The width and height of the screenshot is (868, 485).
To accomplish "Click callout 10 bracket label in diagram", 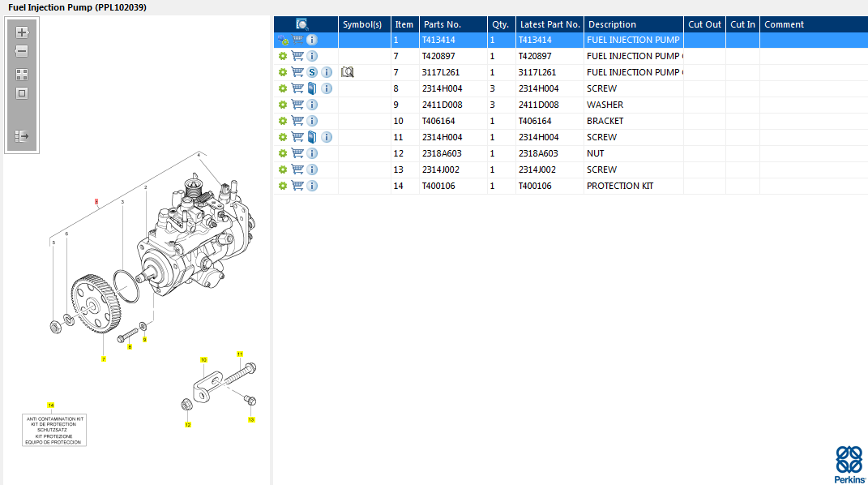I will (x=203, y=359).
